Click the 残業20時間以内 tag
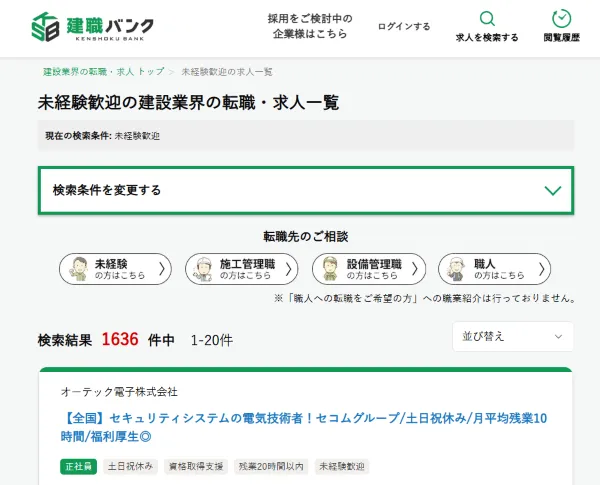This screenshot has height=485, width=600. point(271,466)
